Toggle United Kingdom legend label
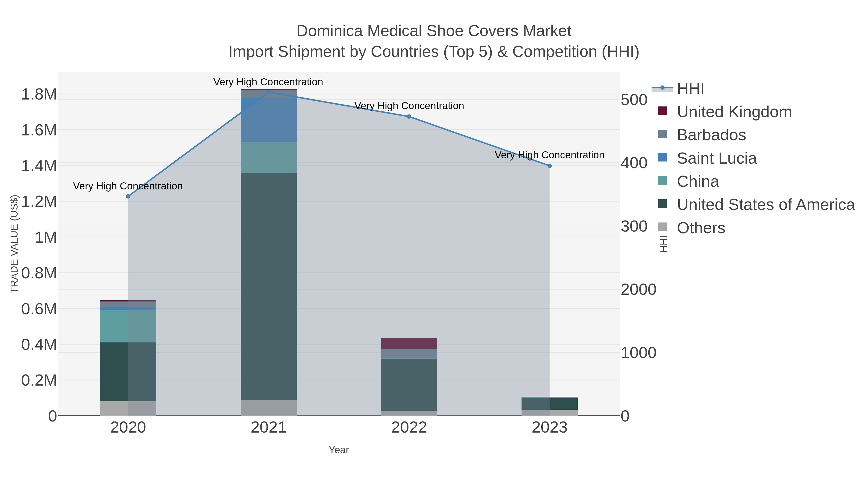 click(734, 112)
